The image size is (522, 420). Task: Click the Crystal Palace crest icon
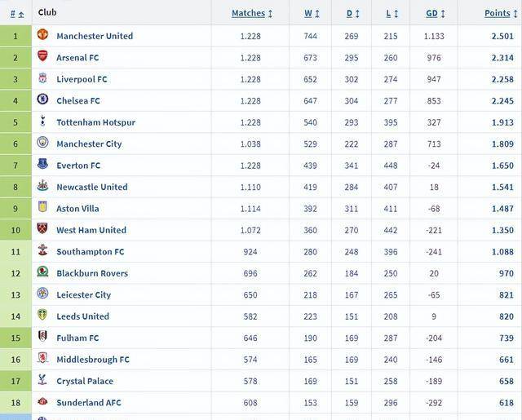tap(42, 379)
